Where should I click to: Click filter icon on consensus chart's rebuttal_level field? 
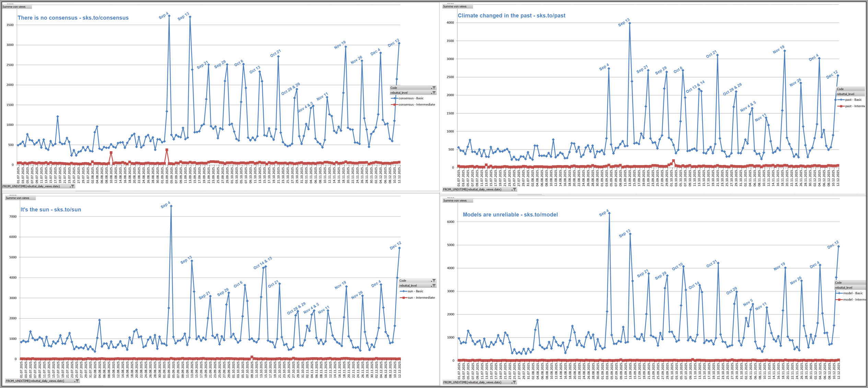coord(434,93)
